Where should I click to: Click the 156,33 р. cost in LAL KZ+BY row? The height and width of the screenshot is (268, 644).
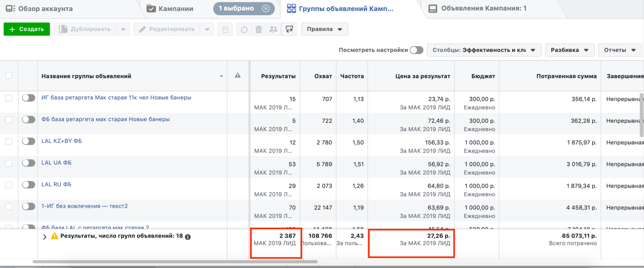click(x=437, y=142)
